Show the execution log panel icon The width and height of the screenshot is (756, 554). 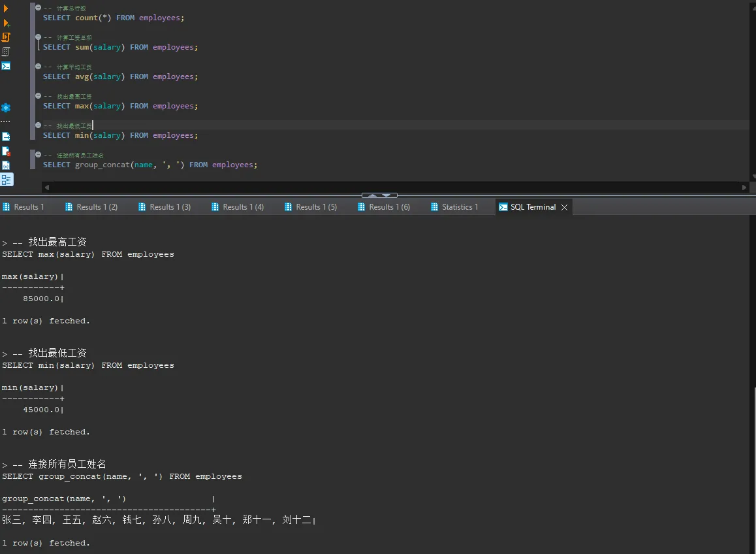click(x=7, y=151)
